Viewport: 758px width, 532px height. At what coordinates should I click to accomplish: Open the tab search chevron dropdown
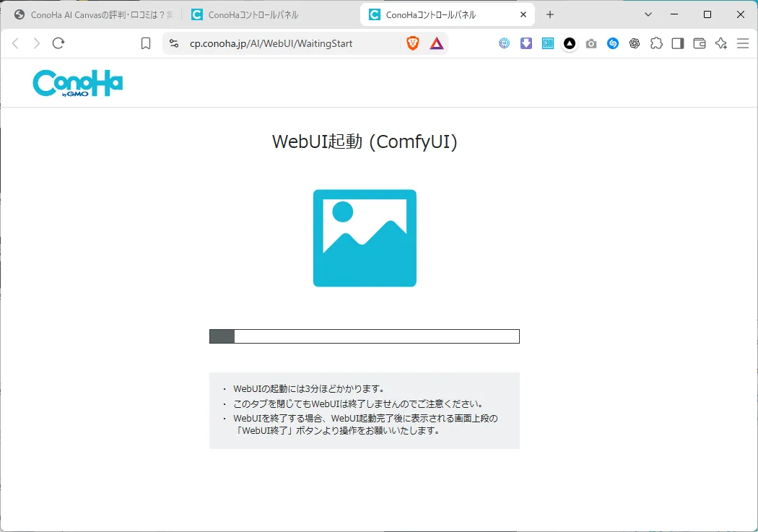648,14
